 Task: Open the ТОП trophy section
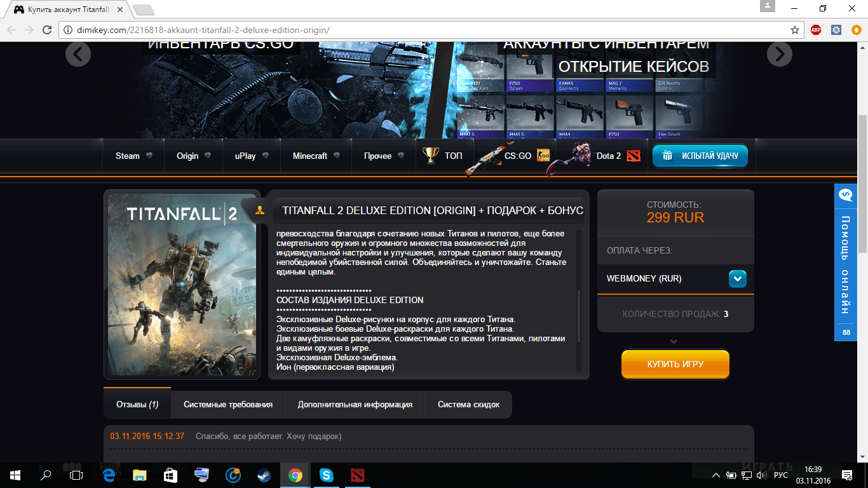point(443,156)
